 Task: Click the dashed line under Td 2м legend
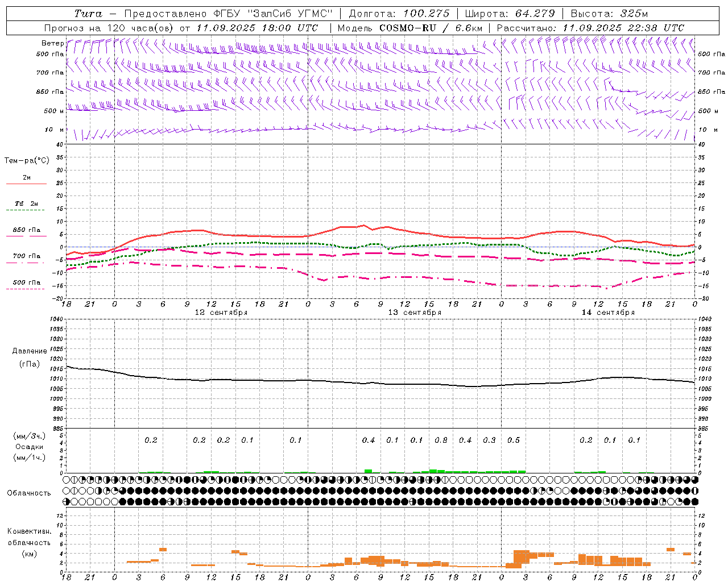[25, 210]
